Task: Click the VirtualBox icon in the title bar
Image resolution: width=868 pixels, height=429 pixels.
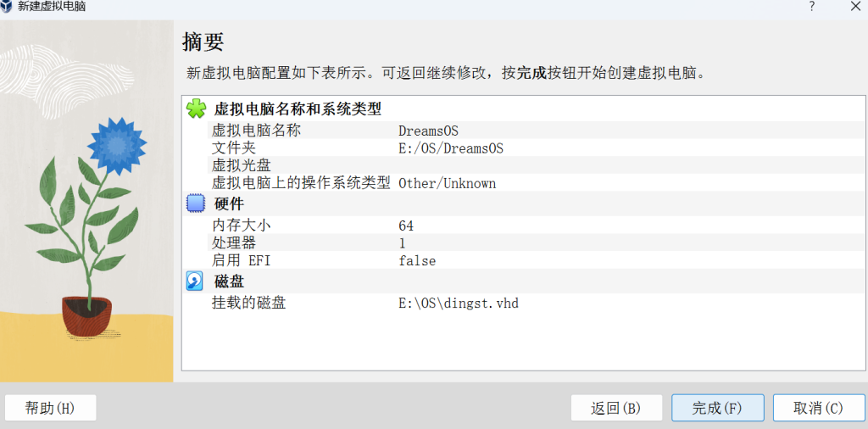Action: [x=8, y=7]
